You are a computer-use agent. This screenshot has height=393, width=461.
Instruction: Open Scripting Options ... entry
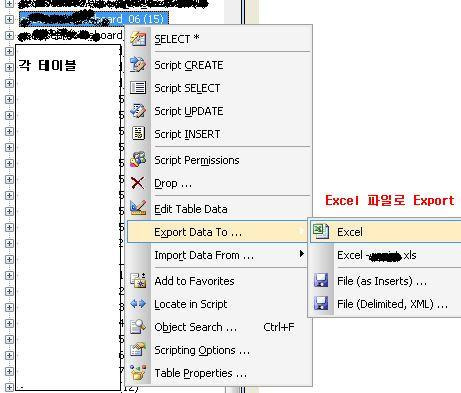[x=218, y=350]
